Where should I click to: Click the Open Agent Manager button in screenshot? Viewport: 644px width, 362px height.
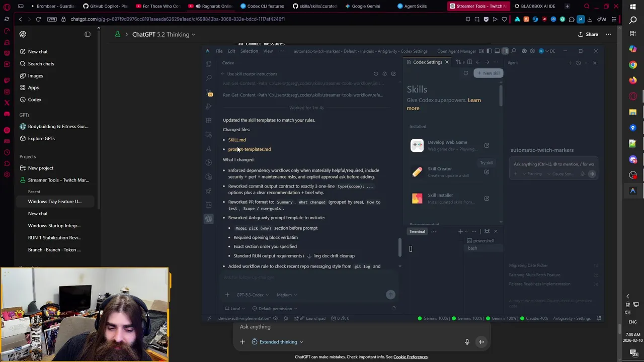[x=456, y=51]
